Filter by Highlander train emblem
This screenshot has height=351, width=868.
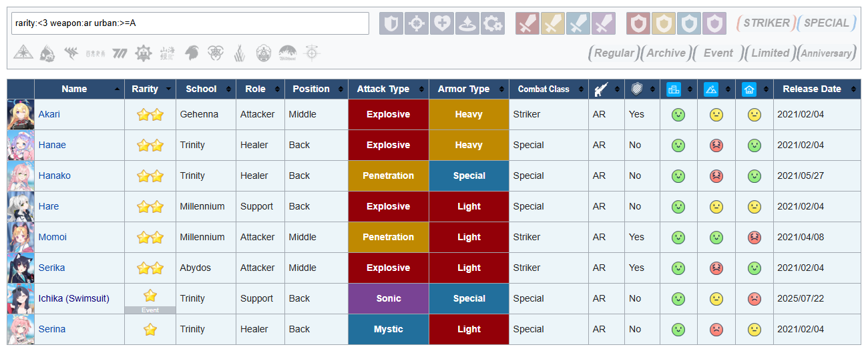(x=264, y=53)
